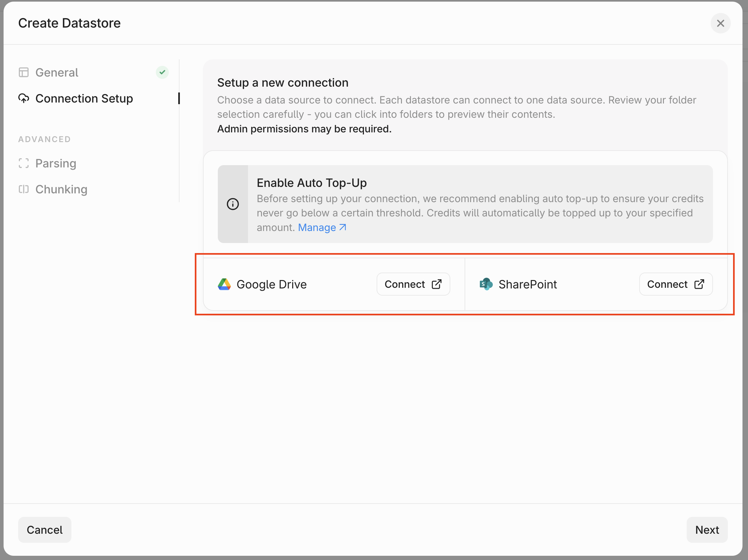The image size is (748, 560).
Task: Click the green checkmark next to General
Action: 162,72
